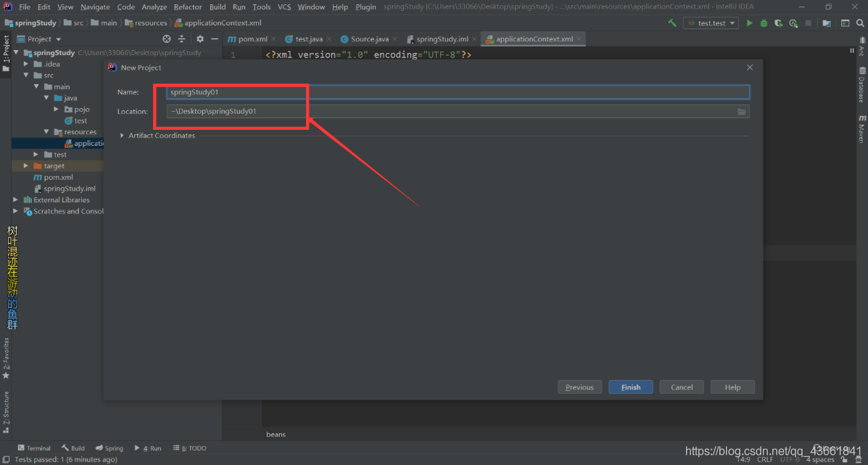This screenshot has height=465, width=868.
Task: Close the applicationContext.xml editor tab
Action: click(579, 39)
